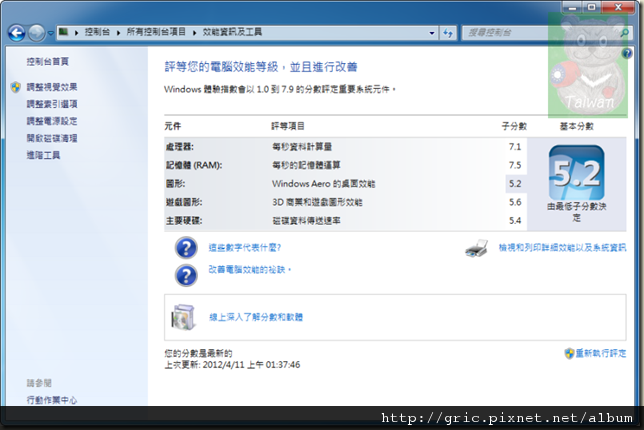644x430 pixels.
Task: Click the shield icon beside 重新執行評定
Action: pyautogui.click(x=569, y=353)
